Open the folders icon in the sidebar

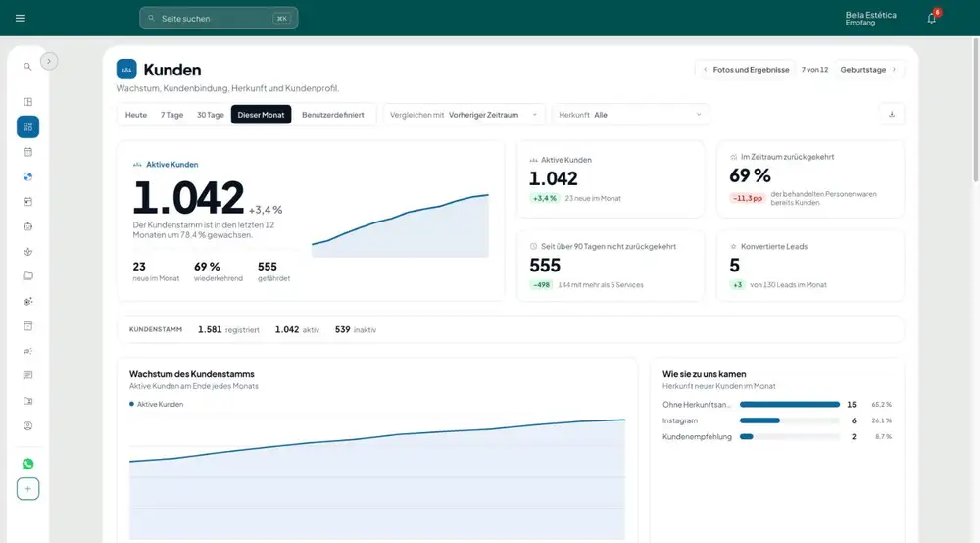pyautogui.click(x=27, y=276)
